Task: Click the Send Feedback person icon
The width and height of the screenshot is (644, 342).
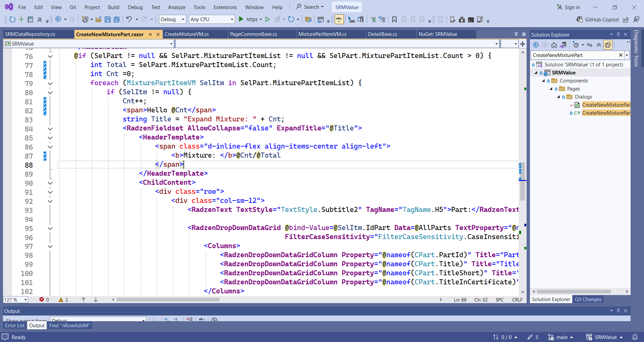Action: (636, 19)
